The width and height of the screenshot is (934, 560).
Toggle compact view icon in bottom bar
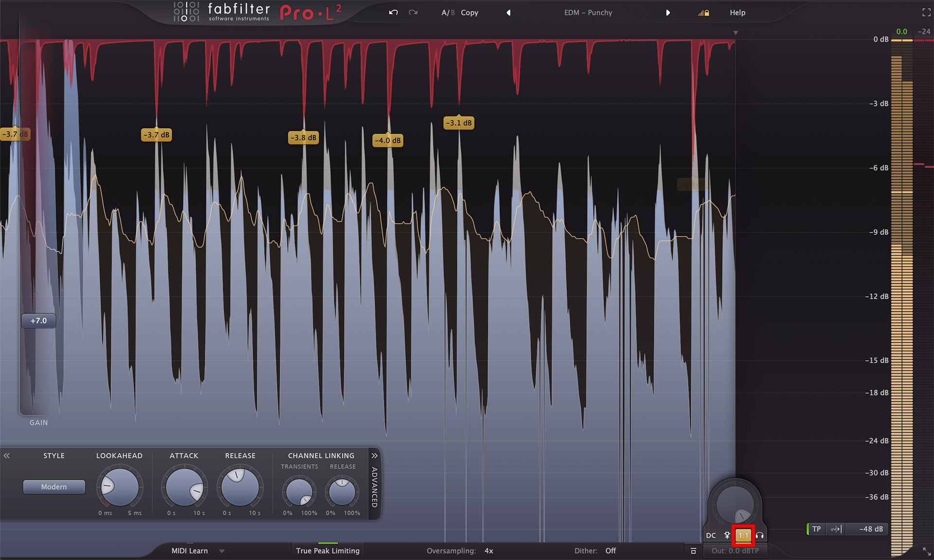pos(693,551)
